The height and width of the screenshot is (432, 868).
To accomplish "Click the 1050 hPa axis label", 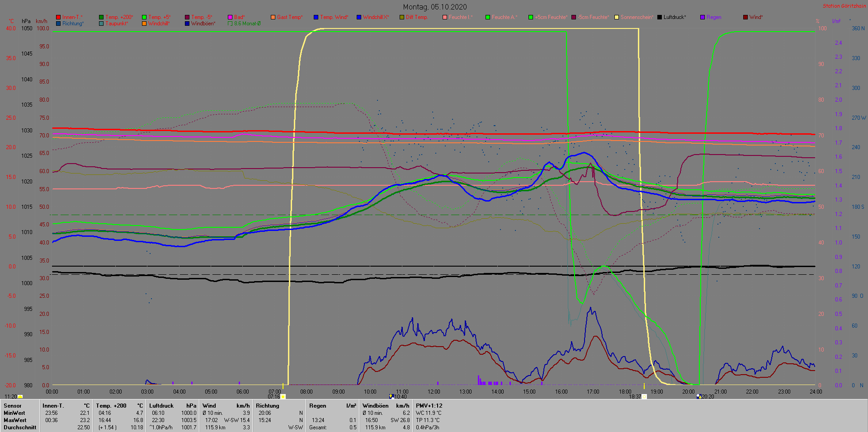I will (x=27, y=28).
